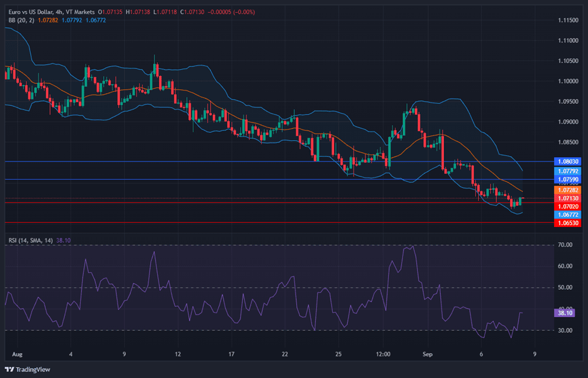The width and height of the screenshot is (588, 378).
Task: Click the 30.00 level on RSI scale
Action: 565,330
